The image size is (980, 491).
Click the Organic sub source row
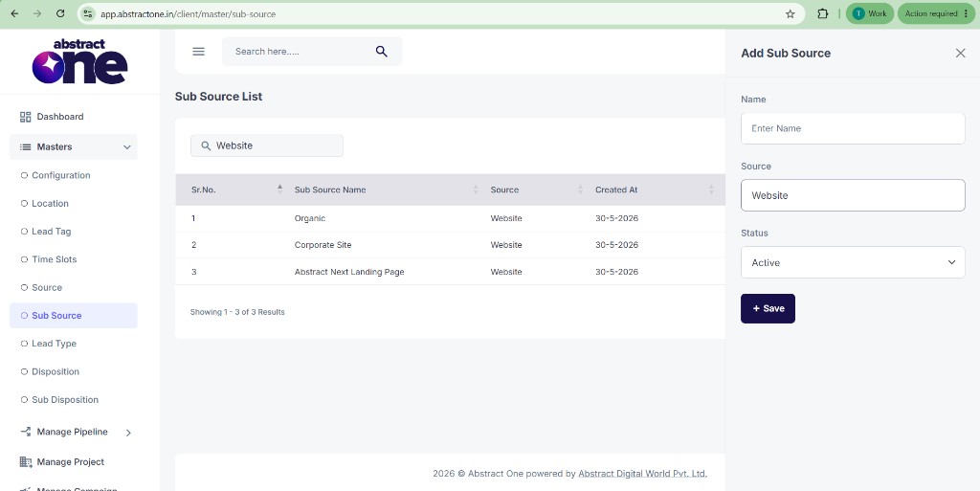(x=450, y=218)
